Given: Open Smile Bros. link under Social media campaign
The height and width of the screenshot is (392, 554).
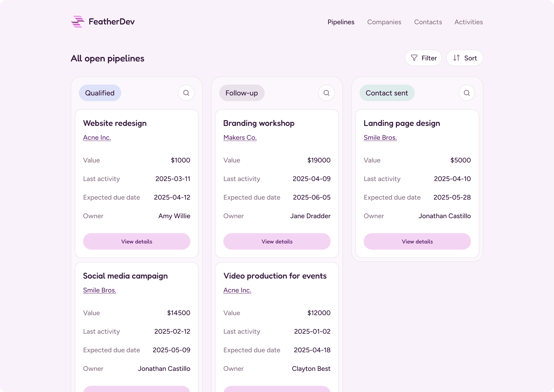Looking at the screenshot, I should [x=100, y=290].
